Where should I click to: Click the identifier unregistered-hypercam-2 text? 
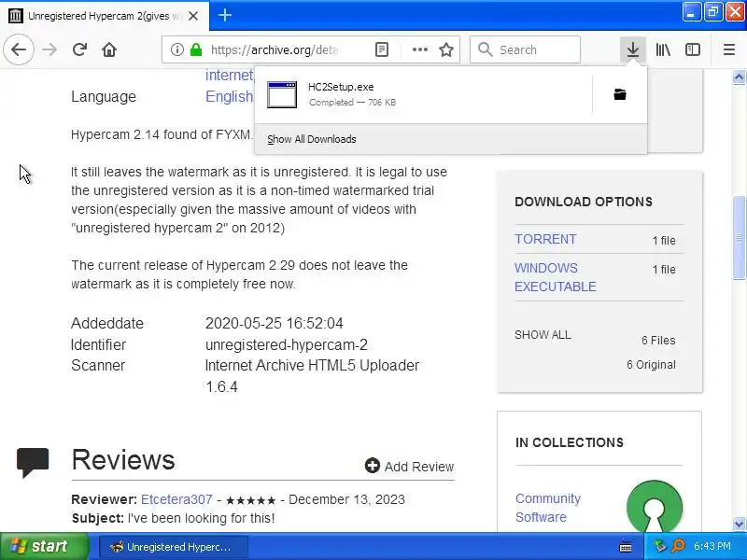(287, 344)
